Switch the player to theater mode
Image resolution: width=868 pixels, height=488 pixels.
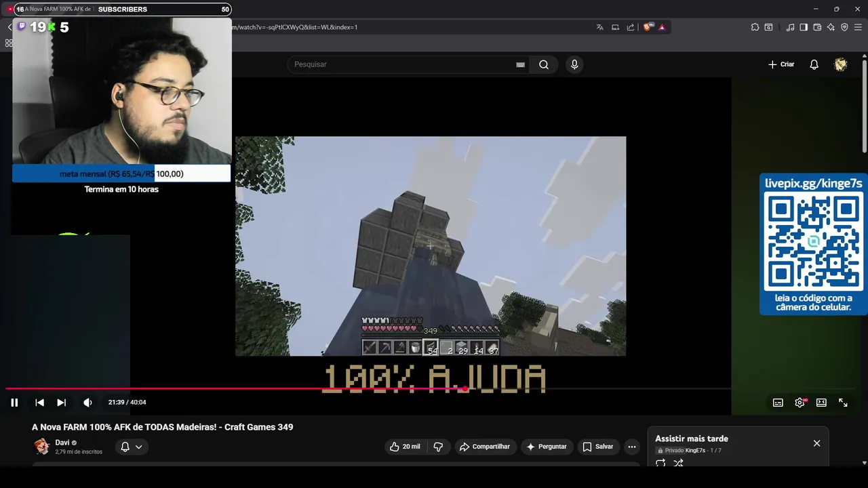pos(821,403)
